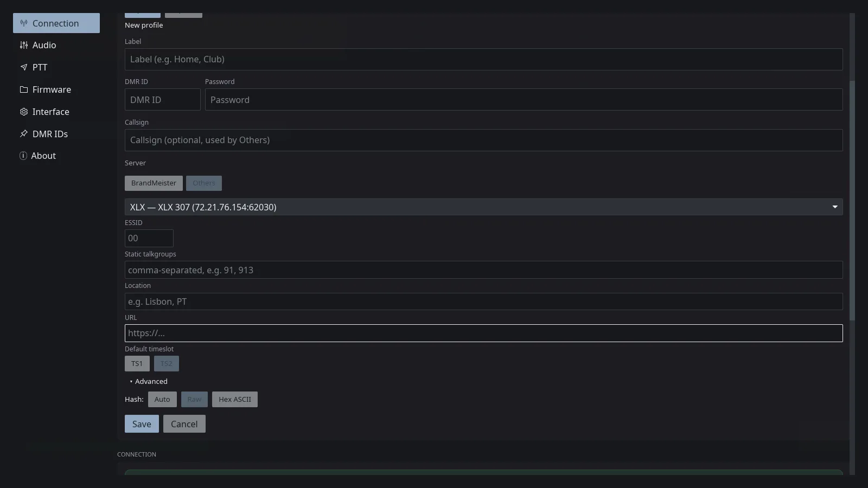Click the Interface gear icon

[24, 112]
